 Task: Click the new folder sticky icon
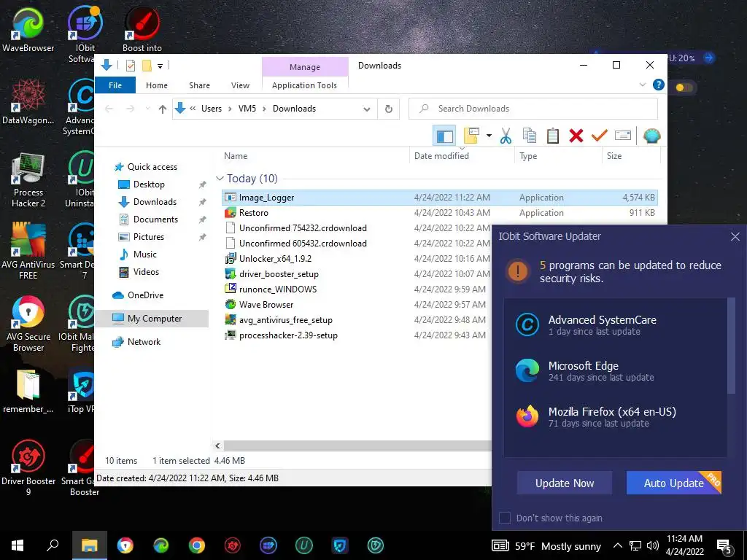tap(471, 136)
